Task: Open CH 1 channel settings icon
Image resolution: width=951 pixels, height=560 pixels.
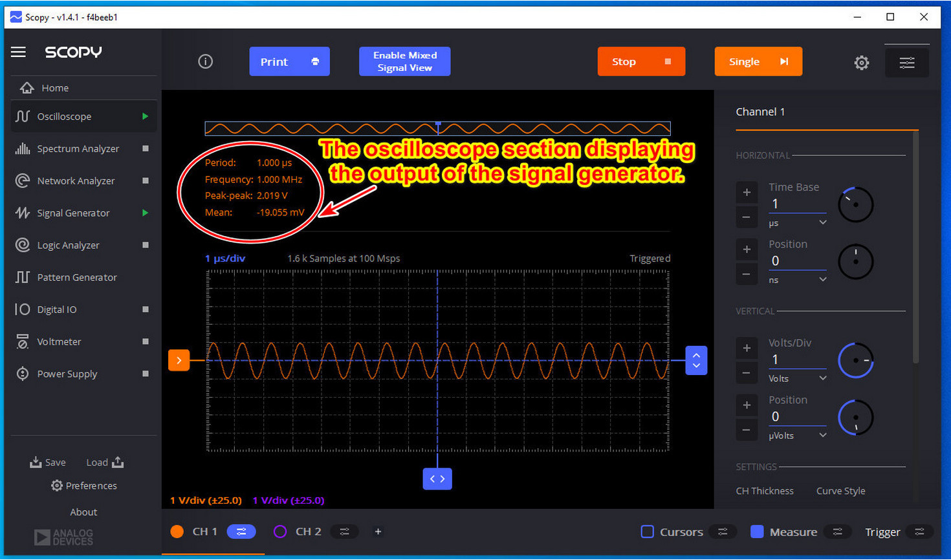Action: 241,532
